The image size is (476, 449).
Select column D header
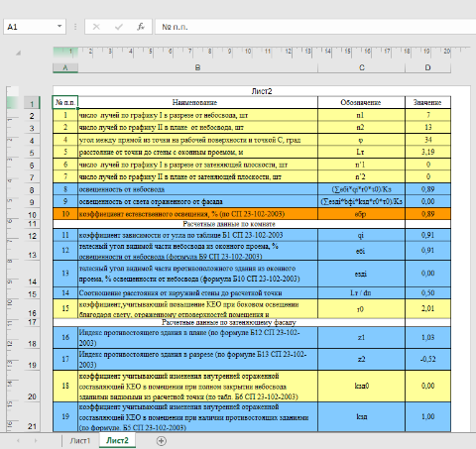point(427,67)
